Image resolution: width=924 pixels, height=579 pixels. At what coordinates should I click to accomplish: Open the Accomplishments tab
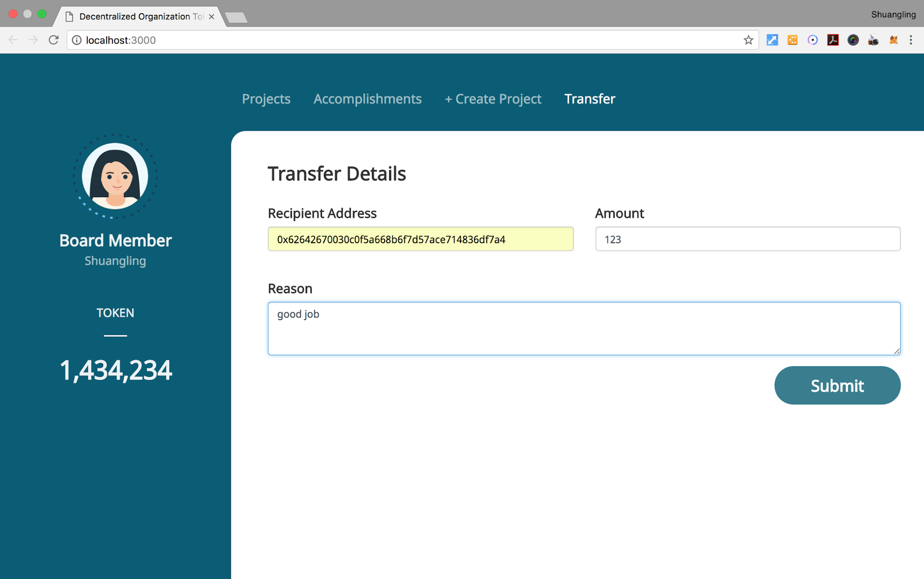(x=367, y=99)
